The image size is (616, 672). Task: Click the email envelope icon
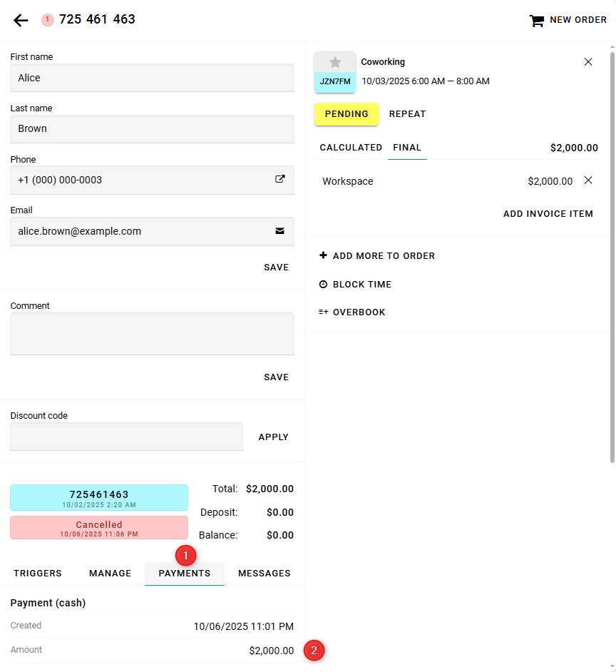coord(280,231)
